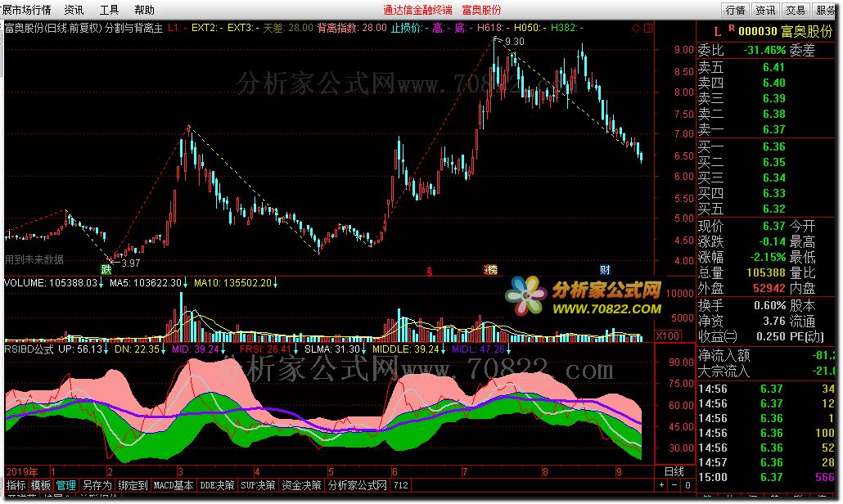Click the 0 reset button at bottom right
The width and height of the screenshot is (843, 504).
point(687,485)
